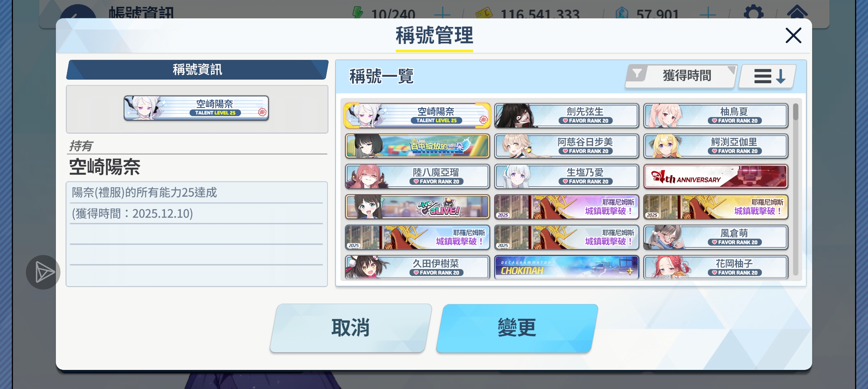Select the 柚鳥夏 Favor Rank title
The image size is (868, 389).
(716, 116)
